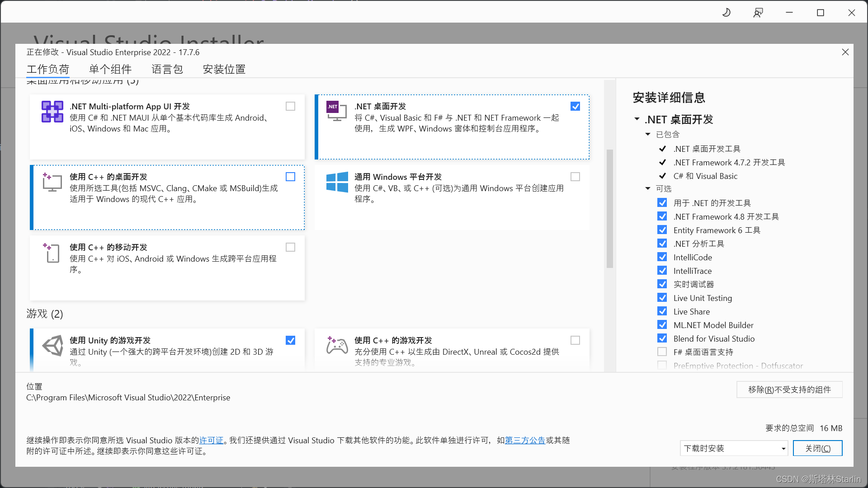
Task: Switch to the 单个组件 tab
Action: tap(110, 69)
